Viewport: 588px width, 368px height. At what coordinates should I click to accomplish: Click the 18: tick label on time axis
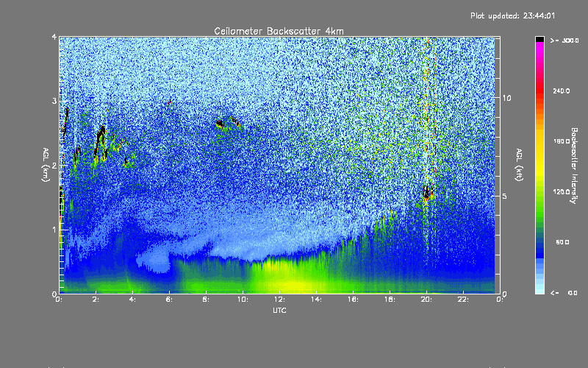coord(390,300)
